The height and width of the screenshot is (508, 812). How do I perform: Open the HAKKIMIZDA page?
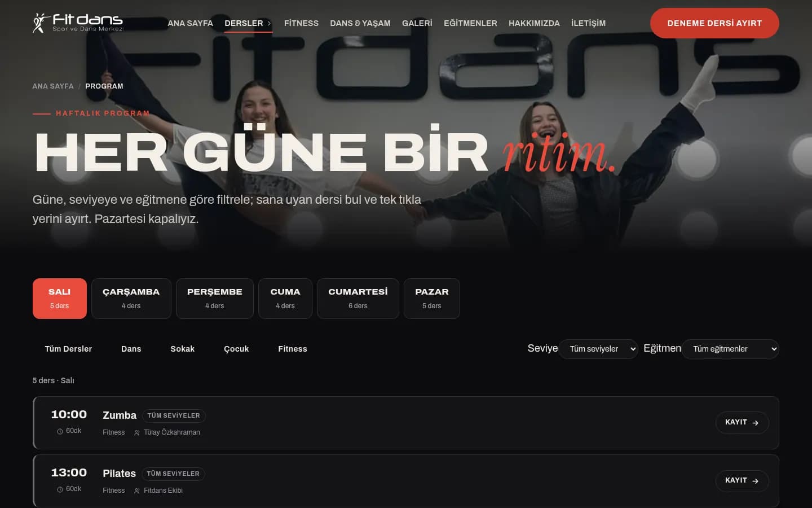coord(534,23)
